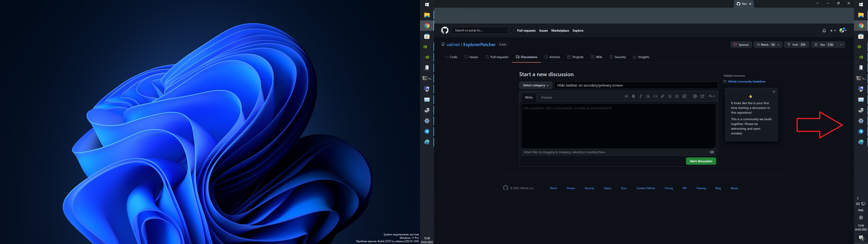868x244 pixels.
Task: Open Issues in top navigation
Action: click(543, 31)
